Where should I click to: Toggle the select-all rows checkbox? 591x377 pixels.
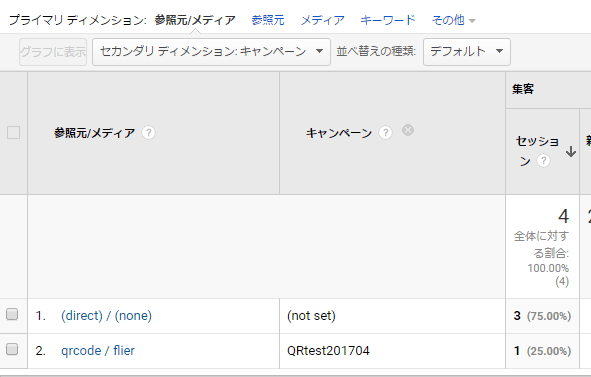[x=14, y=133]
